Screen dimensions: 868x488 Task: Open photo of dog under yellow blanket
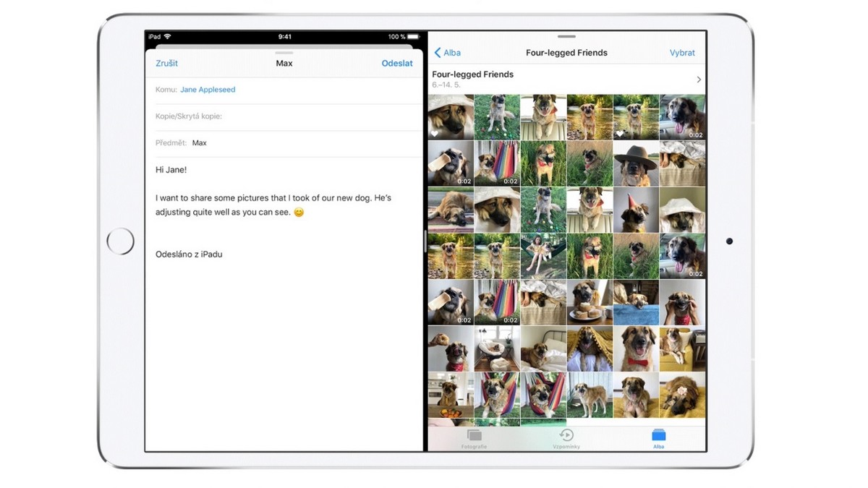(590, 348)
